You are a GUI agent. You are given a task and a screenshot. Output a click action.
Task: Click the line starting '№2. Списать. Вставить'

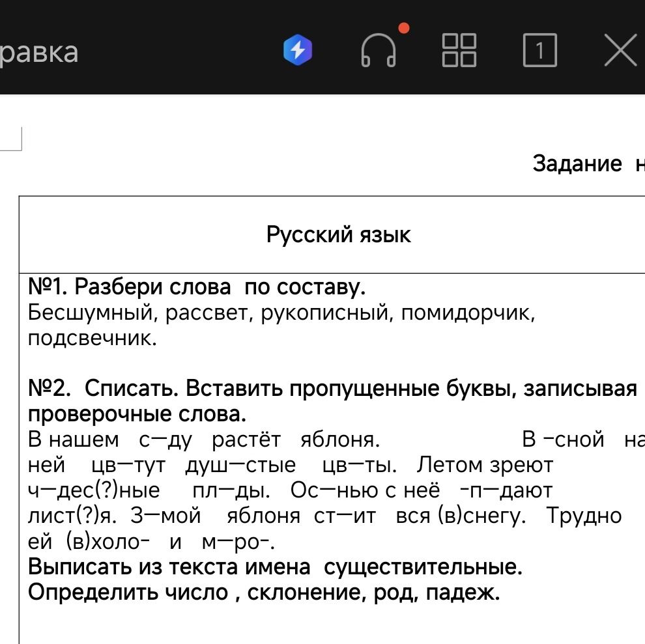click(x=332, y=388)
